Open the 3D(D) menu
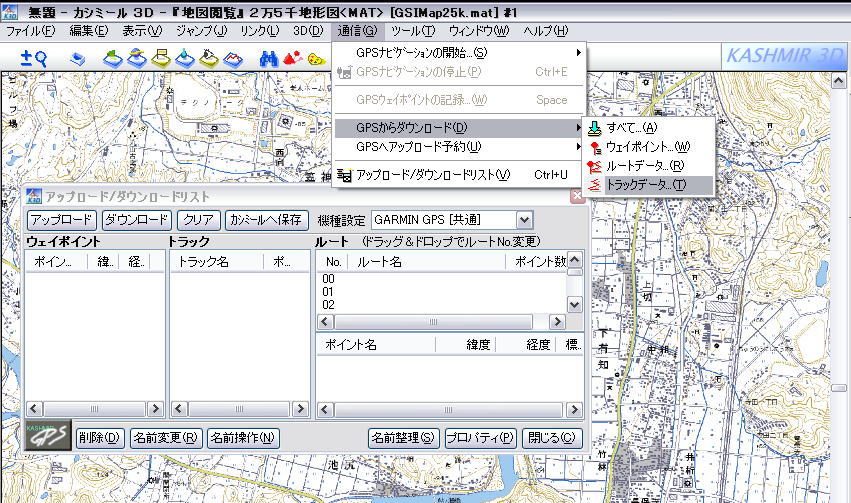Viewport: 851px width, 503px height. [x=308, y=31]
